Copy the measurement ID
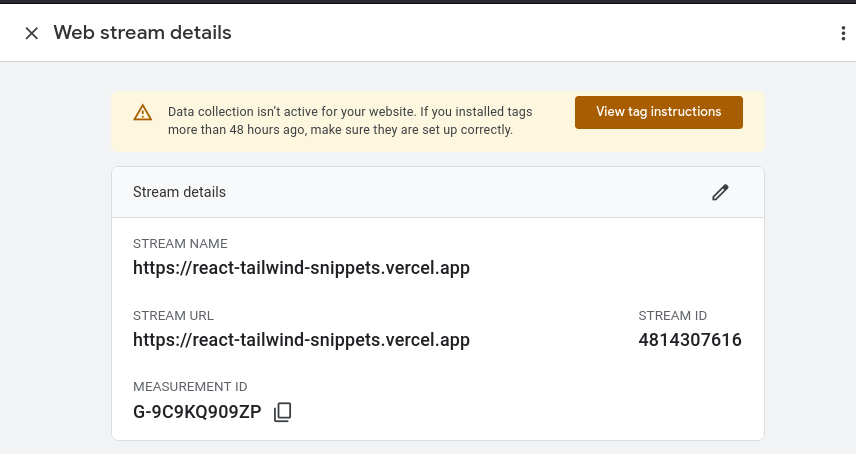This screenshot has width=856, height=454. click(x=283, y=412)
